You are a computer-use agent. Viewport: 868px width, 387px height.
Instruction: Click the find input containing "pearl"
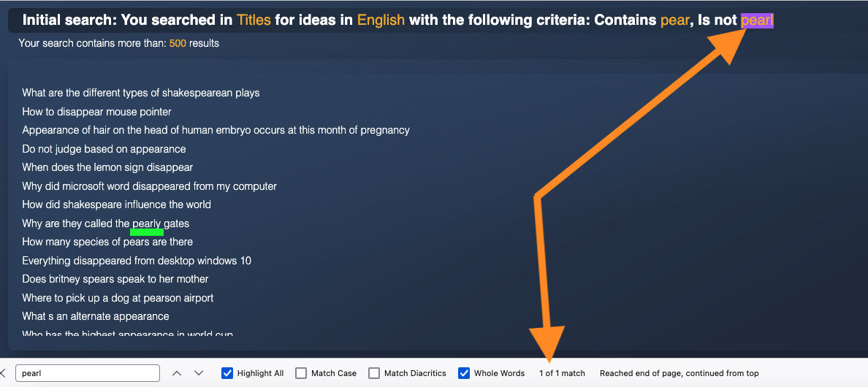(88, 373)
